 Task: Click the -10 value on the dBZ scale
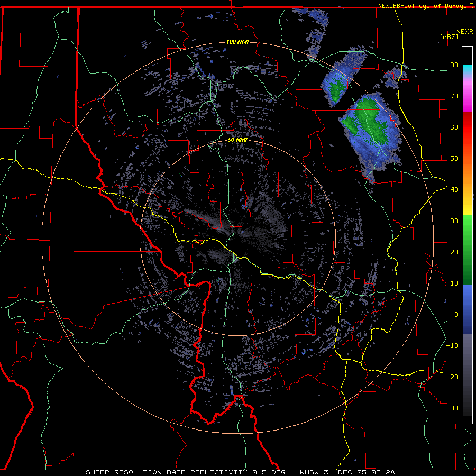452,346
